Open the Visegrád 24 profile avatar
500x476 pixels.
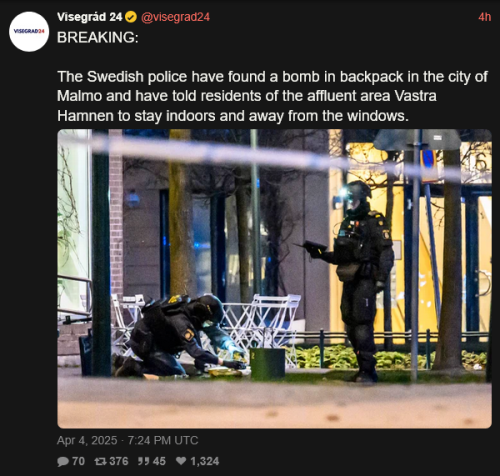click(29, 31)
